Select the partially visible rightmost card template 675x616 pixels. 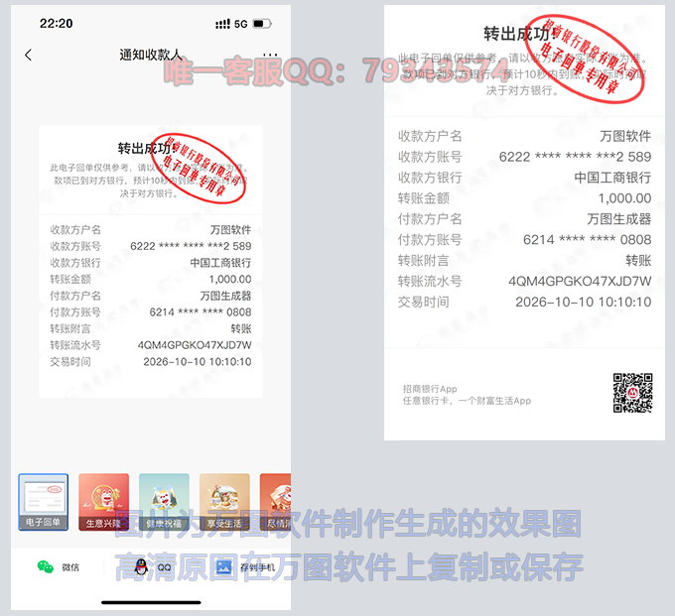tap(275, 502)
